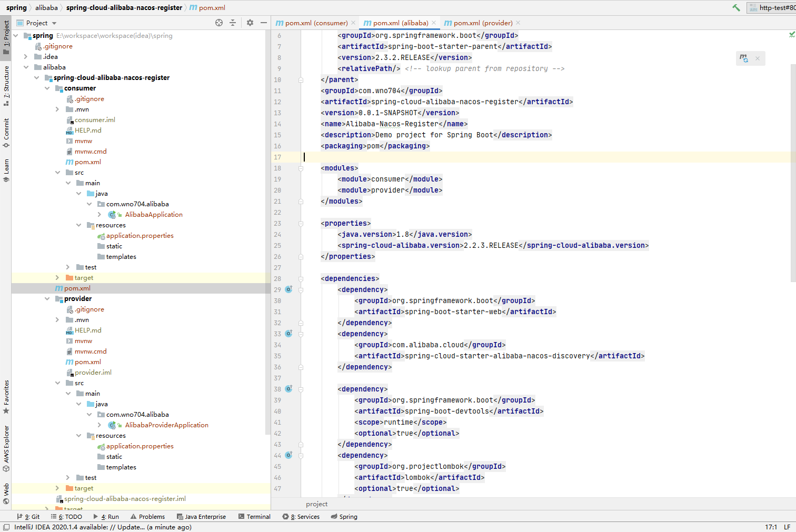Click the gutter dependency icon on line 38
The height and width of the screenshot is (532, 796).
288,389
